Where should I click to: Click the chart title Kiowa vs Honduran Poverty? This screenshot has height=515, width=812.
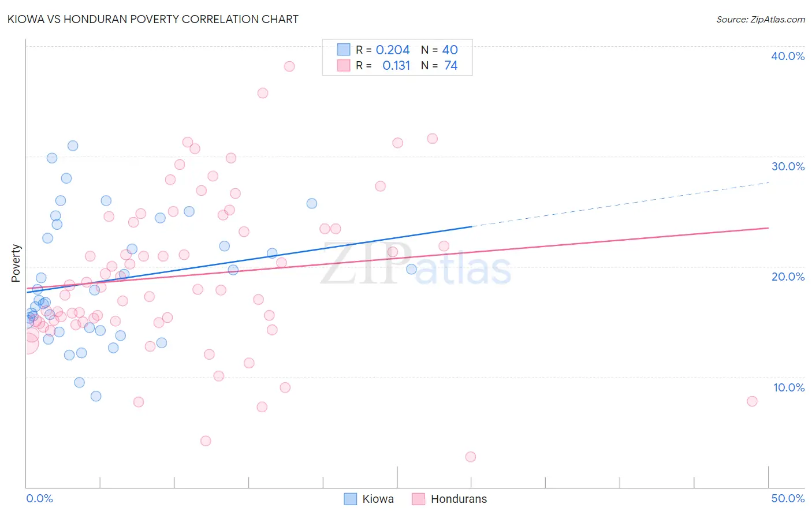click(153, 19)
